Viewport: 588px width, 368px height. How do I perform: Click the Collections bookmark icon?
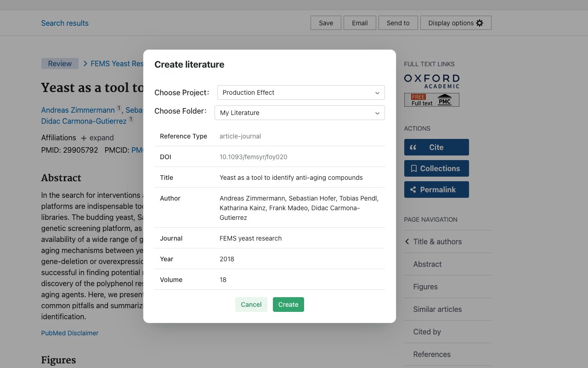[x=413, y=168]
